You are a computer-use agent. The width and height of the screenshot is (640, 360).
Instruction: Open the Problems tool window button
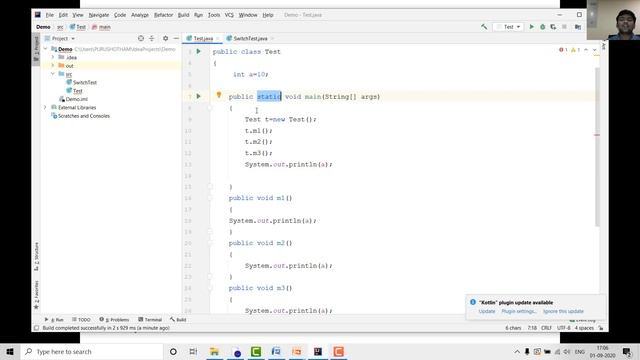114,320
